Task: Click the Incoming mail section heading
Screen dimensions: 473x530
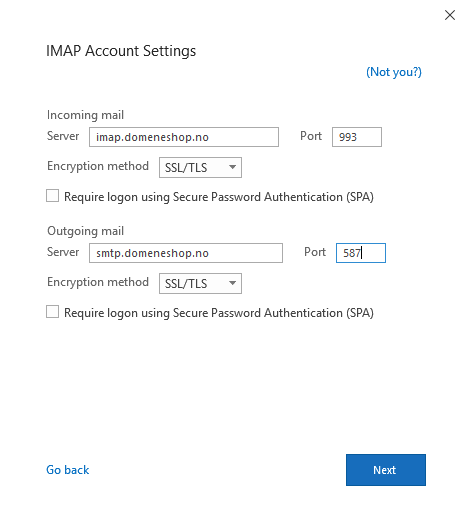Action: pyautogui.click(x=86, y=115)
